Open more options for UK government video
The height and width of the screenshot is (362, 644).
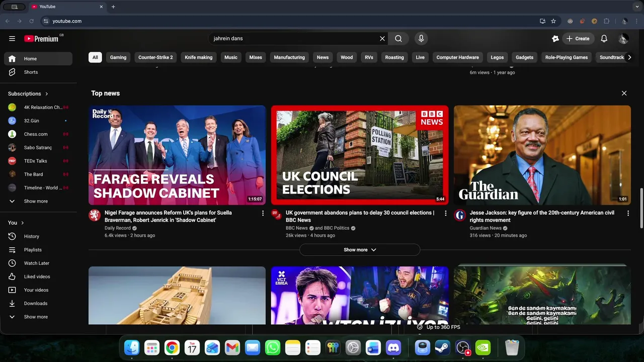coord(445,213)
